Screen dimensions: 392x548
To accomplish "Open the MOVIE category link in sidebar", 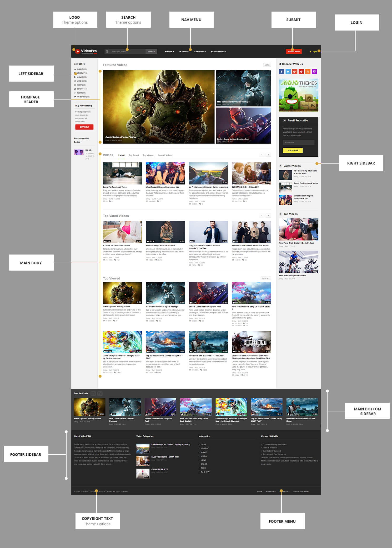I will click(x=80, y=77).
